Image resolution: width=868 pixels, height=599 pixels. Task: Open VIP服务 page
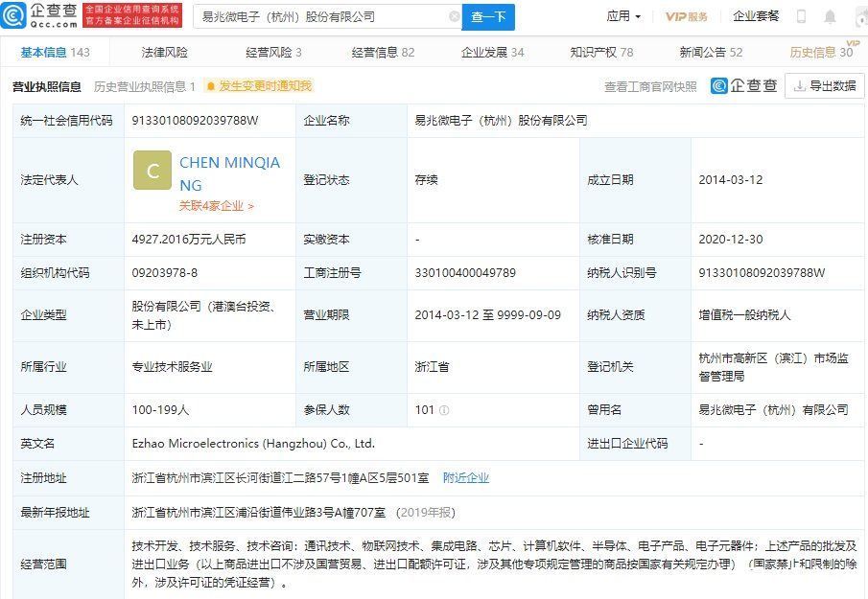click(x=687, y=16)
